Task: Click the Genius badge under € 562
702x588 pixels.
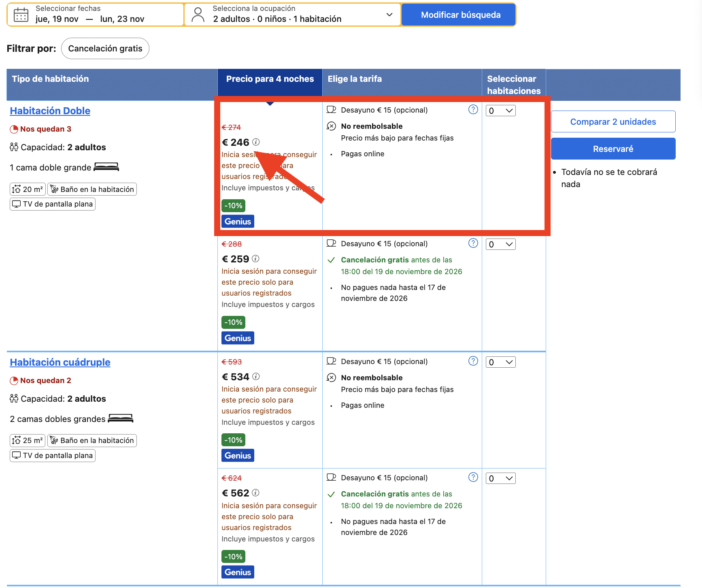Action: (238, 572)
